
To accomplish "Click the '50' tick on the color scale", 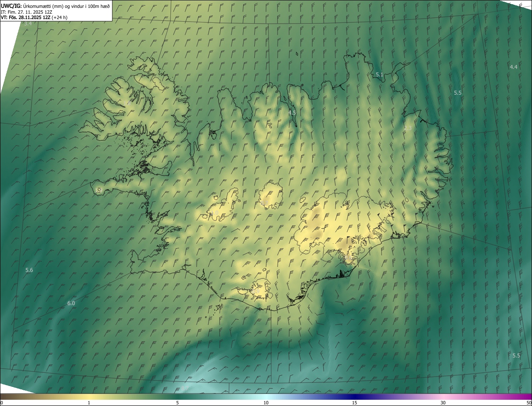I will (529, 403).
